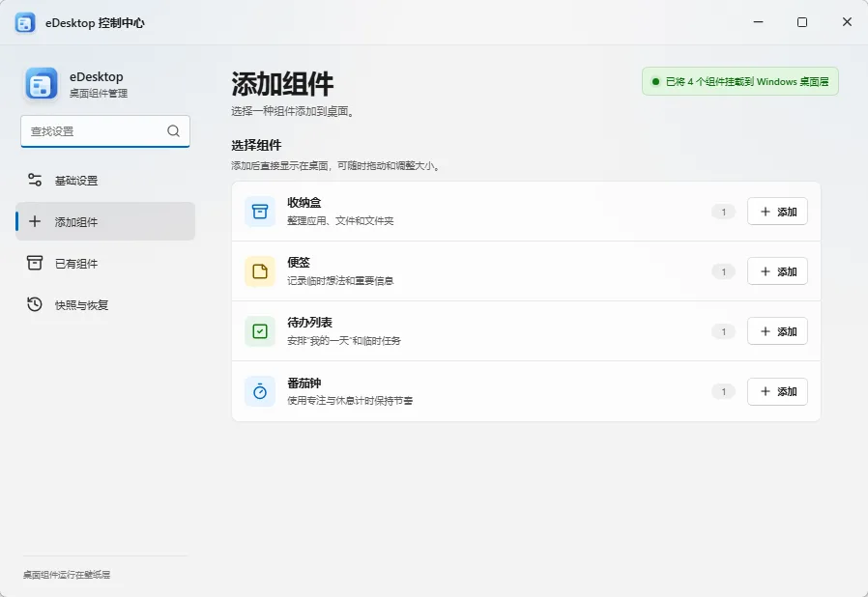Add a 番茄钟 component
The height and width of the screenshot is (597, 868).
pyautogui.click(x=777, y=391)
